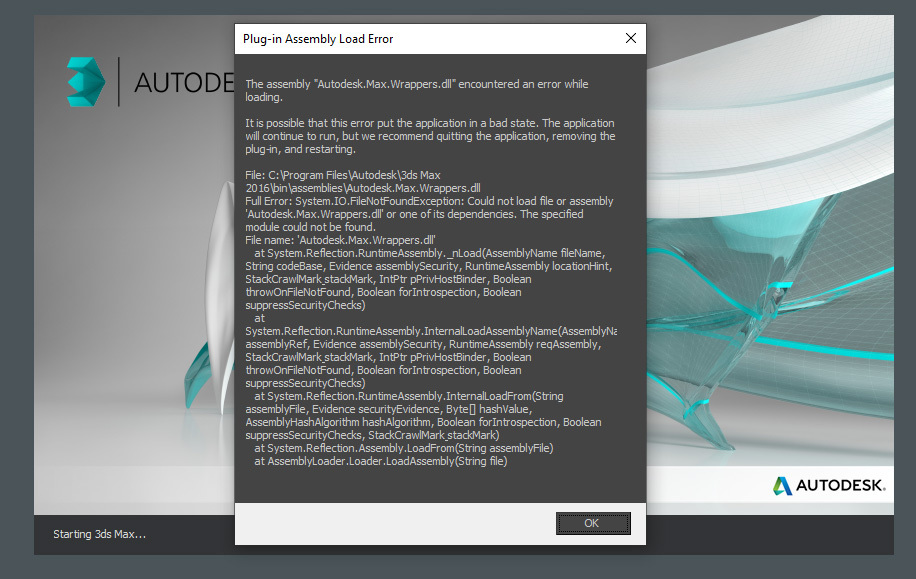Click the "at System.Reflection.Assembly.LoadFrom(String assemblyFile)" line

coord(404,448)
